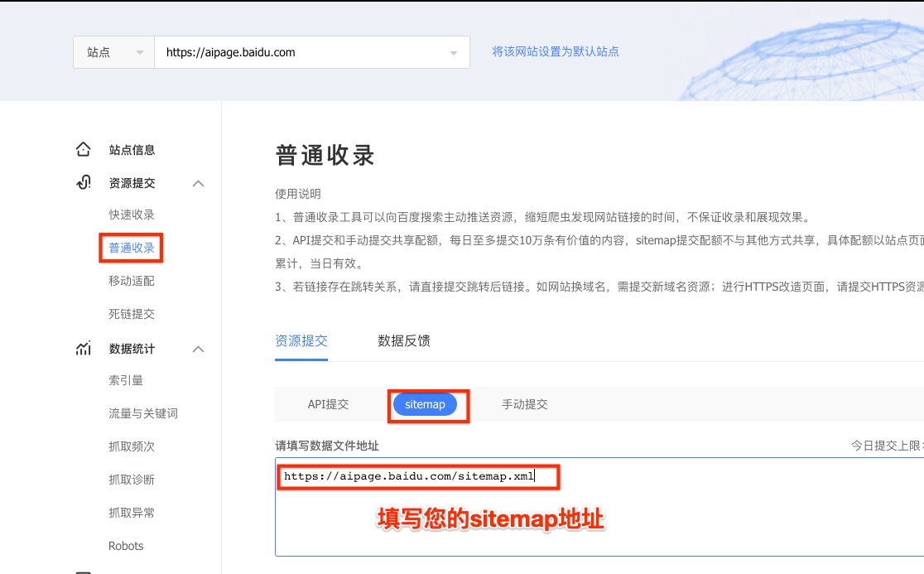This screenshot has height=574, width=924.
Task: Set this site as default via 将该网站设置为默认站点
Action: [x=555, y=51]
